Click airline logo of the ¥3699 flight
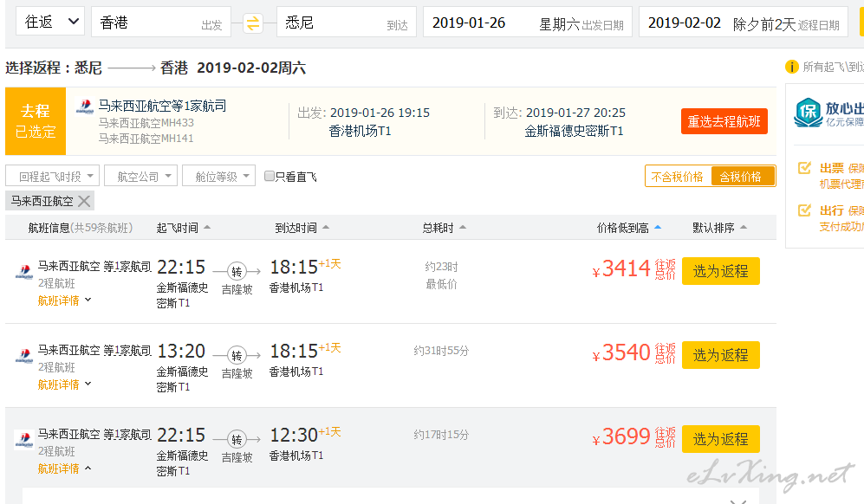The height and width of the screenshot is (504, 864). click(24, 440)
